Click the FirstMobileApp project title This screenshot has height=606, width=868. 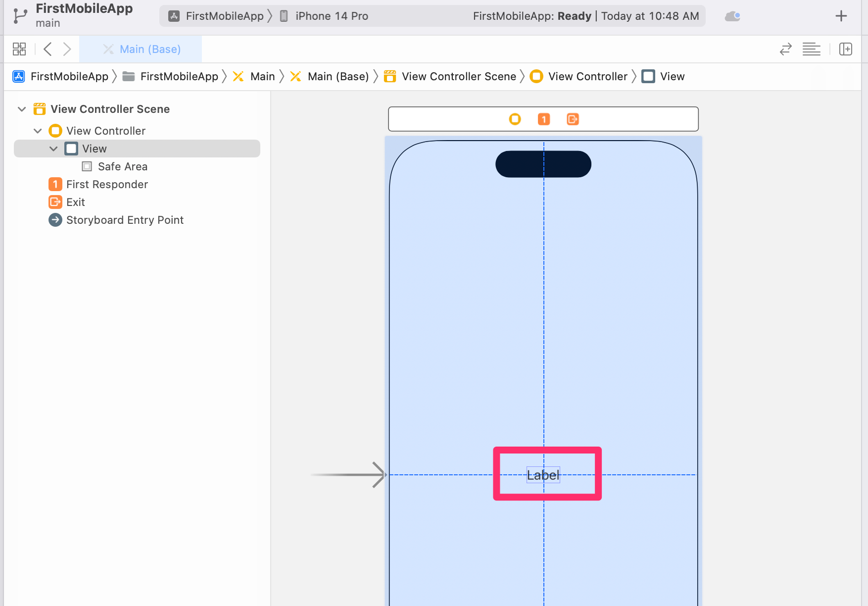point(84,8)
